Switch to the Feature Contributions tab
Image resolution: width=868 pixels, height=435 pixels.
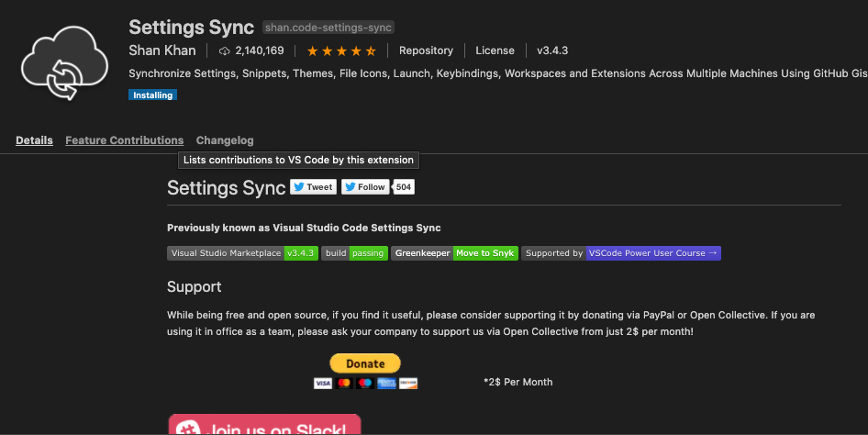pyautogui.click(x=125, y=140)
